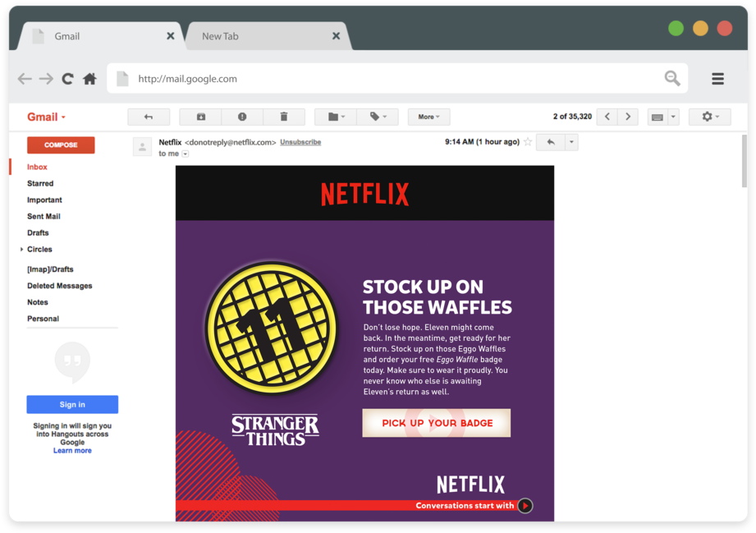Open the Labels tag dropdown
Screen dimensions: 756x533
(378, 117)
